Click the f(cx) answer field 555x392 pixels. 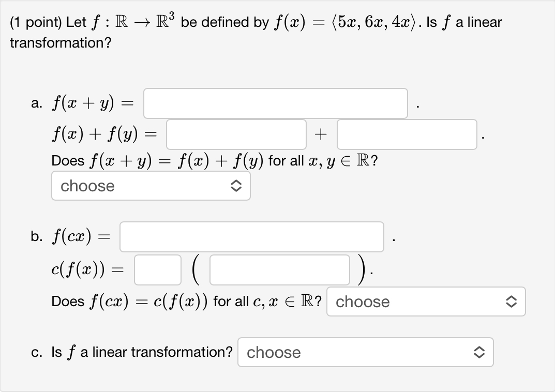[x=251, y=236]
